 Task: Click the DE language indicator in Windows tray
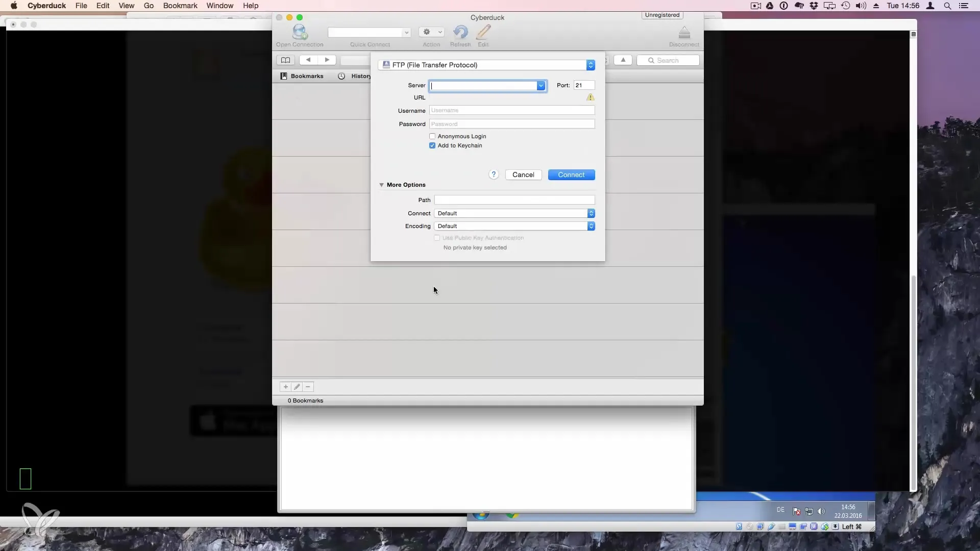click(780, 510)
